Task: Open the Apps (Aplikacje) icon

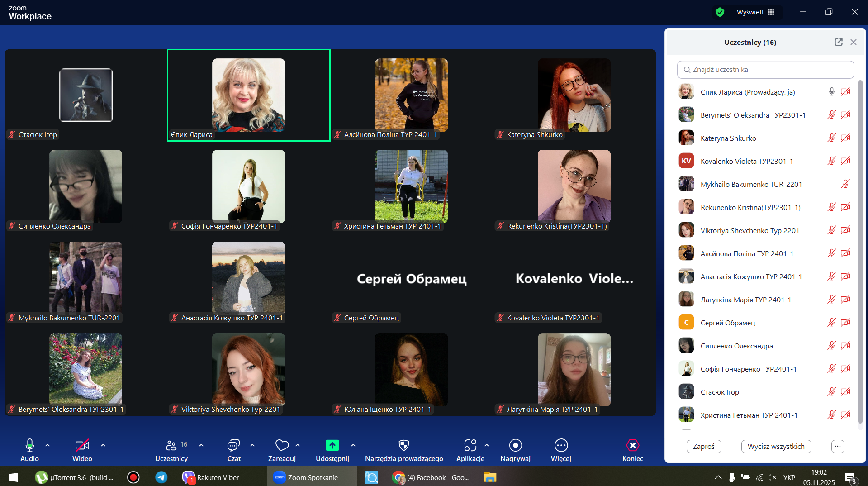Action: [x=470, y=446]
